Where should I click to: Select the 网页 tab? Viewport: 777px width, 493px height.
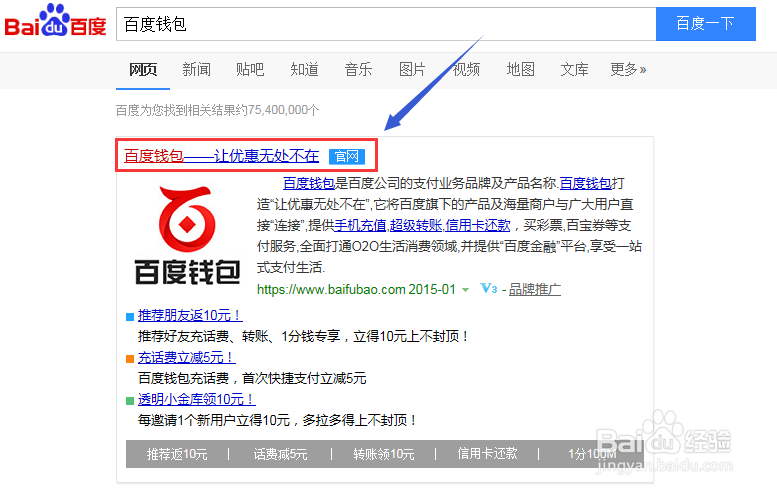tap(143, 69)
